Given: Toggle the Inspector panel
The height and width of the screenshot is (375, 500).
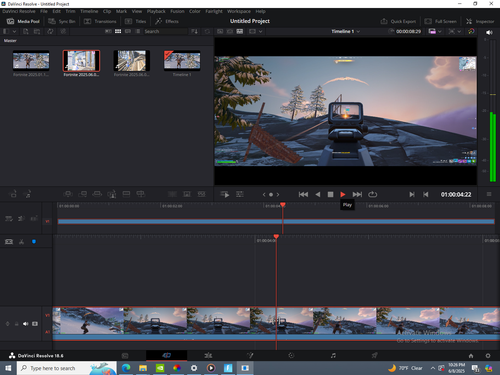Looking at the screenshot, I should coord(480,21).
